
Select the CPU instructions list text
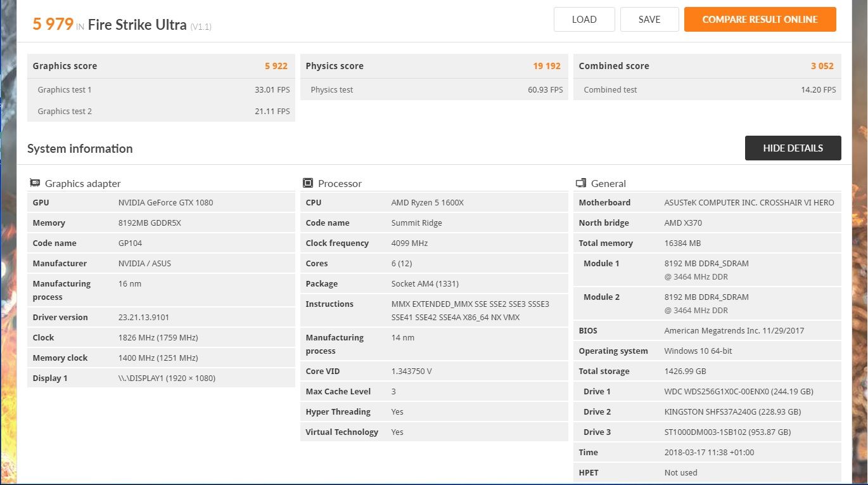tap(470, 311)
